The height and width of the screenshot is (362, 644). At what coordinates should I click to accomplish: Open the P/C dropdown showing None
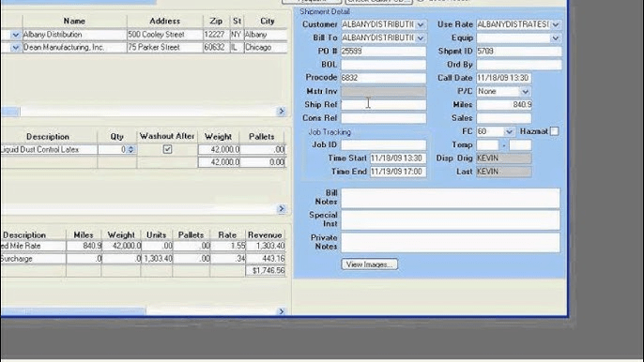pyautogui.click(x=525, y=92)
